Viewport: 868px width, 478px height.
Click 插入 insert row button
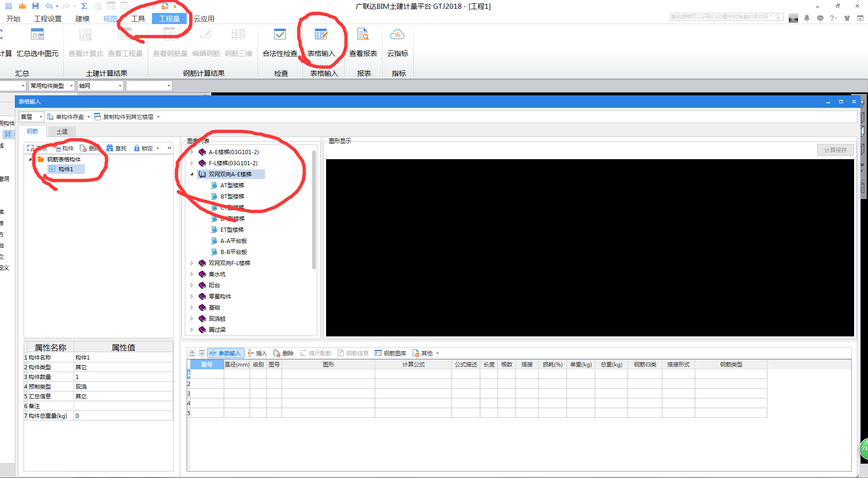(x=258, y=353)
